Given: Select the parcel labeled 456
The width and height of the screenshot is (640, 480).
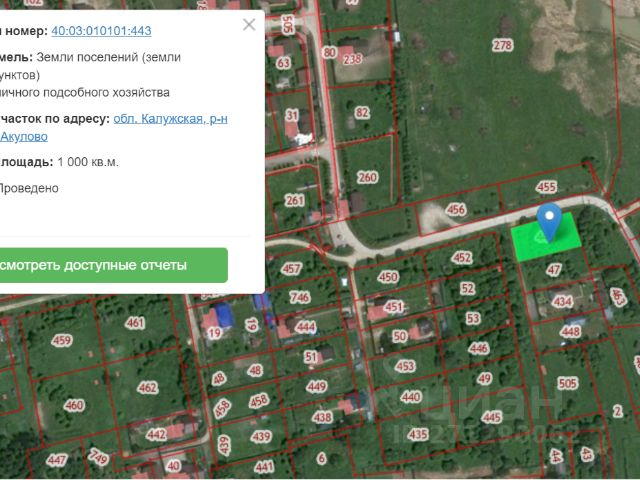Looking at the screenshot, I should click(456, 209).
